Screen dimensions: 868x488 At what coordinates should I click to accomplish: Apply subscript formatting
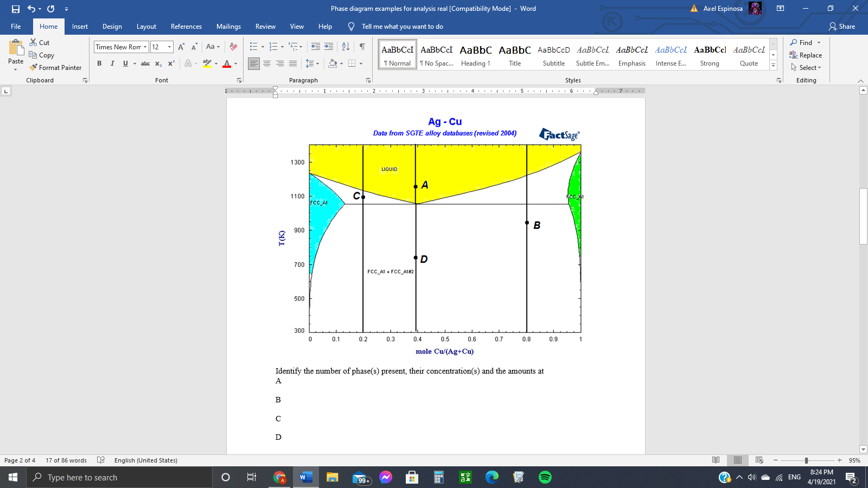coord(158,63)
